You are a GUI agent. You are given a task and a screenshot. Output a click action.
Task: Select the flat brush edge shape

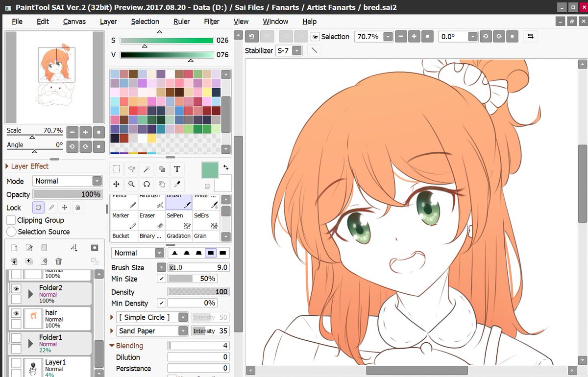[222, 253]
